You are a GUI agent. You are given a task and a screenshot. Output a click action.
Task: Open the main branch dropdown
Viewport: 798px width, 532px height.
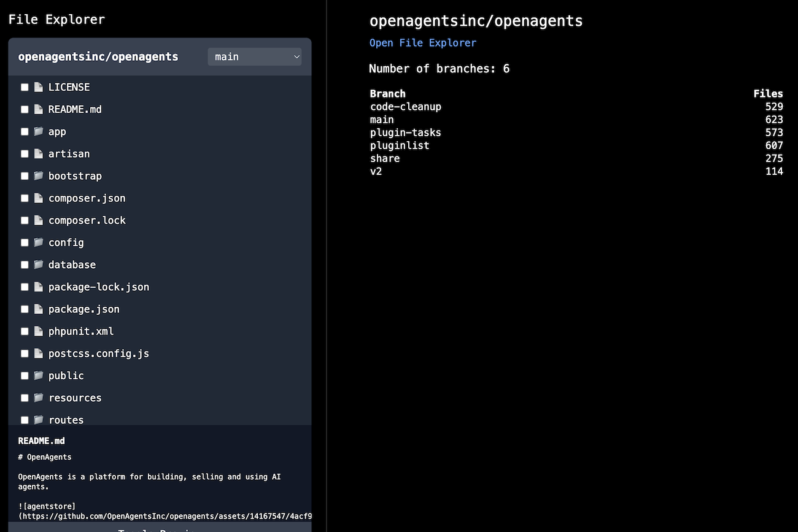[255, 56]
